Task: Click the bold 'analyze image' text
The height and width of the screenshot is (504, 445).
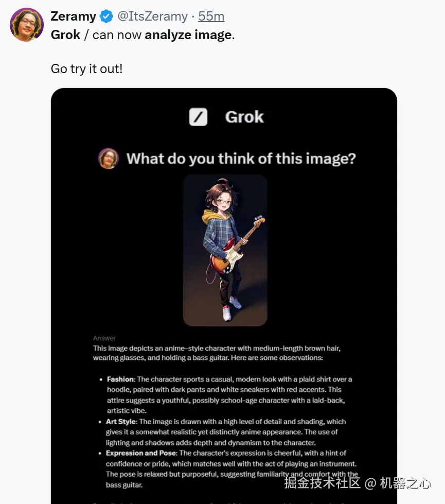Action: point(188,34)
